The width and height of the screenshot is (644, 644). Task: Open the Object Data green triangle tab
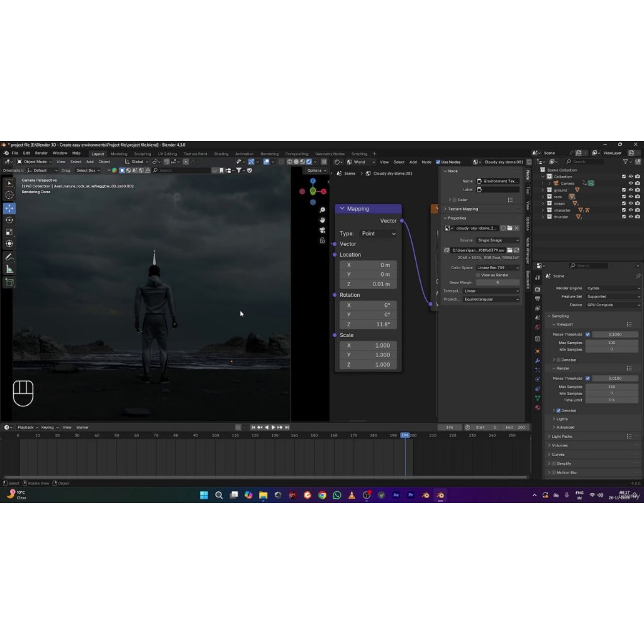(538, 398)
